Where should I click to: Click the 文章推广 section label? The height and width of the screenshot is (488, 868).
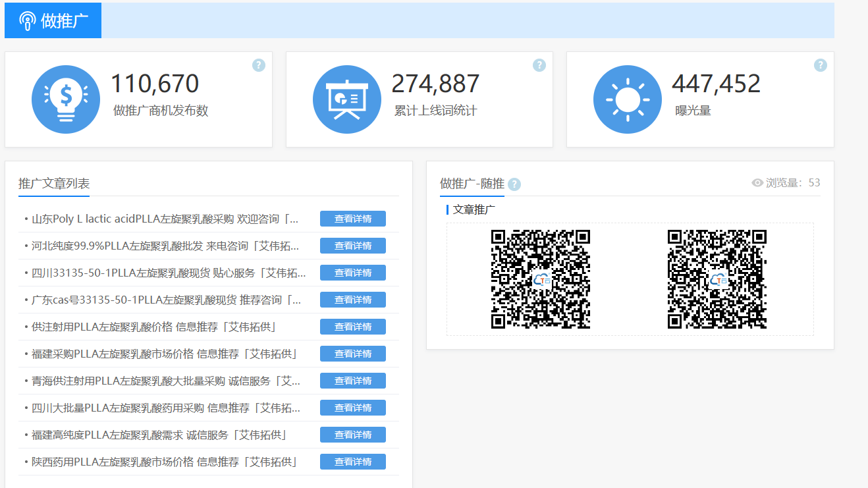(x=474, y=209)
